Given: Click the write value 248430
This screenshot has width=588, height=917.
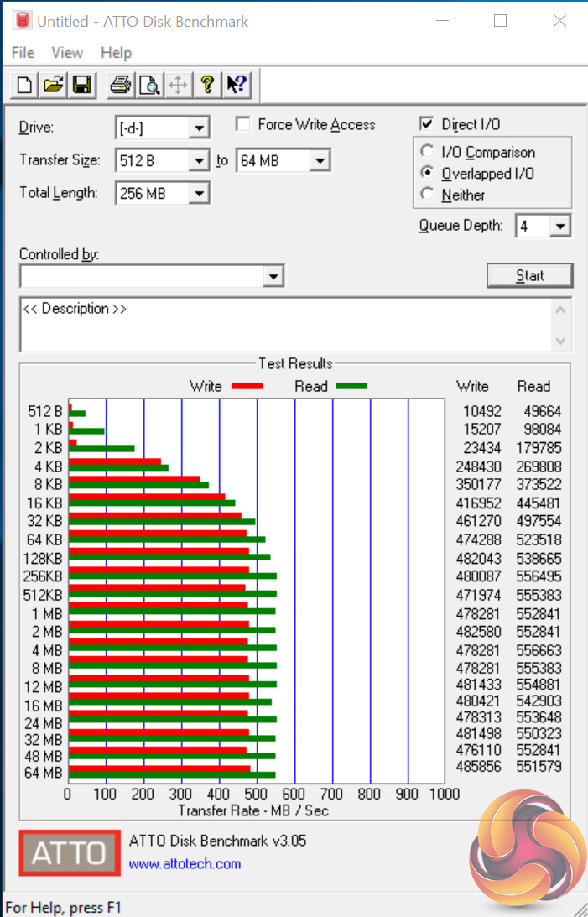Looking at the screenshot, I should [478, 466].
